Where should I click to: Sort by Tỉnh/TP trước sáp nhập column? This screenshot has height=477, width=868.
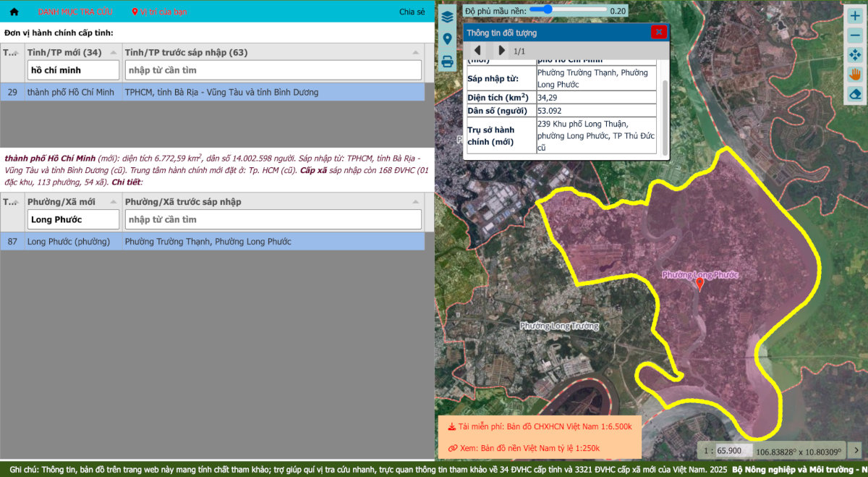coord(416,52)
